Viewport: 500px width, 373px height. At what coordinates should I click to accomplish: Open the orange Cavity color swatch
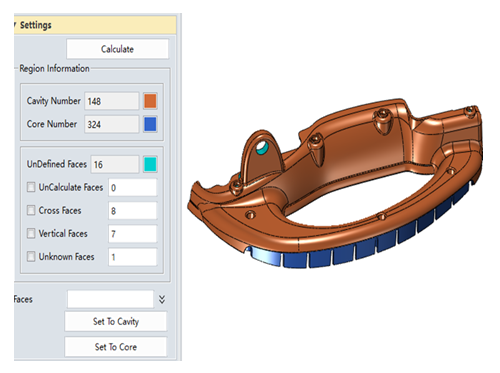point(150,101)
